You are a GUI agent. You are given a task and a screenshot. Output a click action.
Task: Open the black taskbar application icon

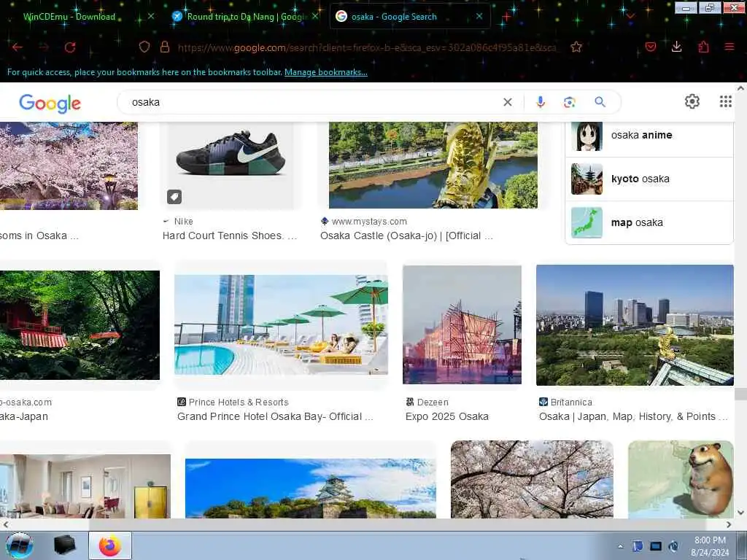[65, 545]
